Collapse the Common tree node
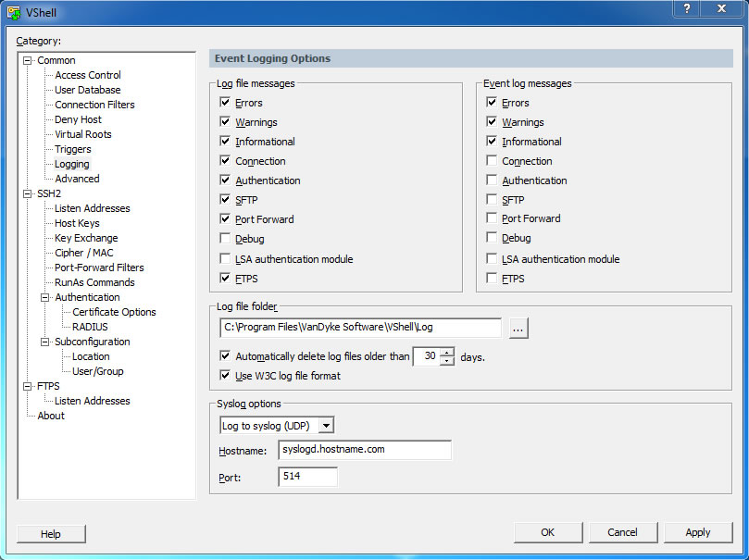This screenshot has width=749, height=560. [x=28, y=60]
